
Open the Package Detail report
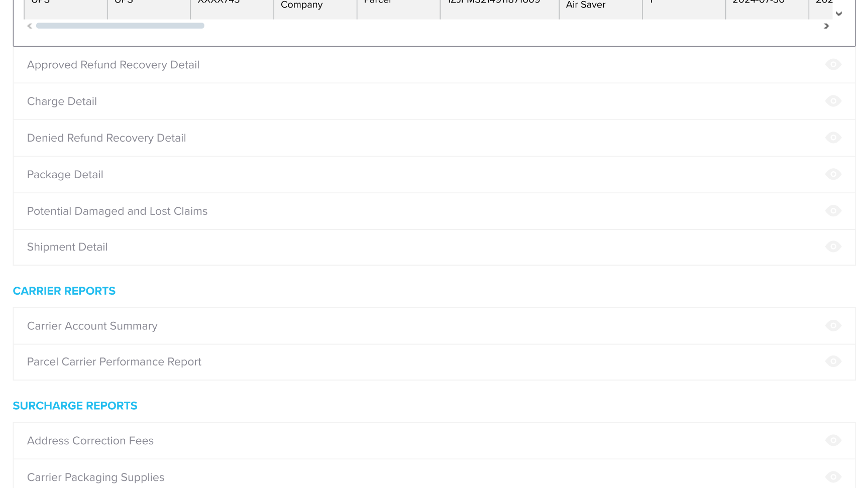(434, 175)
